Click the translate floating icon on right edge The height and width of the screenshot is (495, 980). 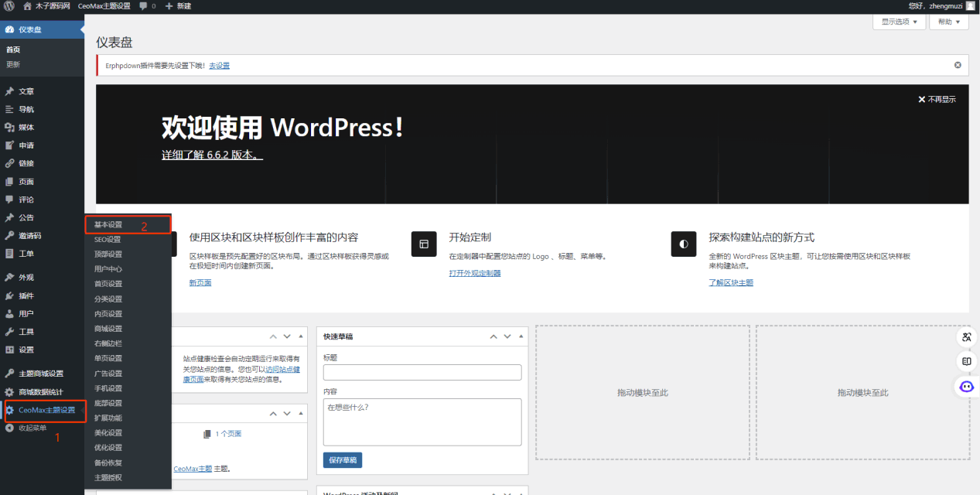click(x=966, y=336)
